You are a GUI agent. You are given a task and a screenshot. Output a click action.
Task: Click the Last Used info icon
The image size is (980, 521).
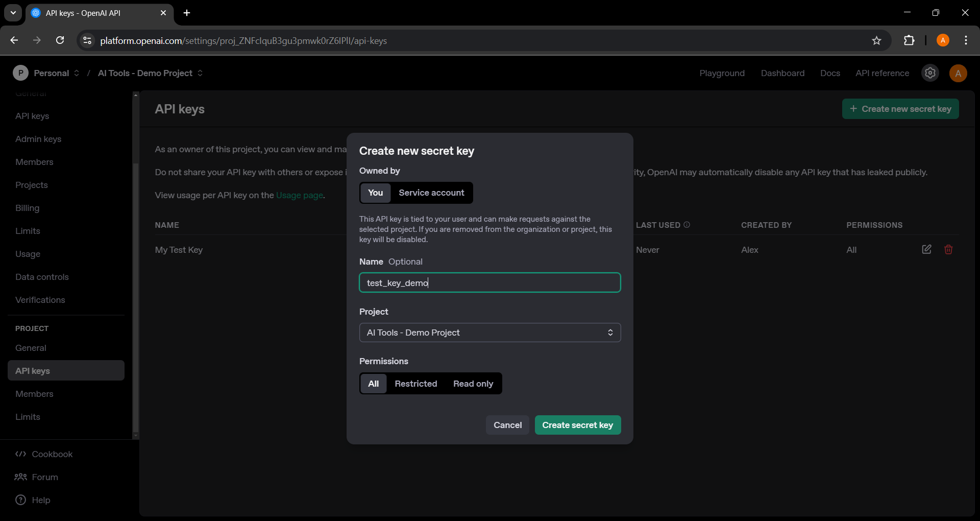(x=687, y=225)
